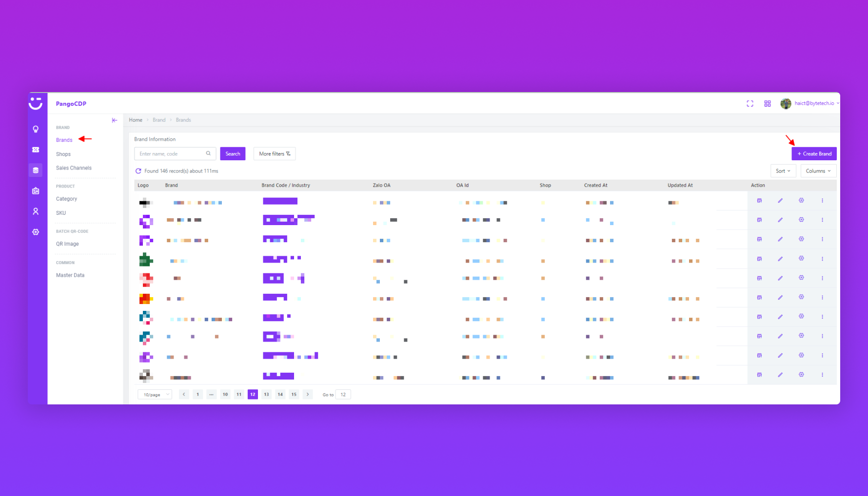Click the user profile icon in sidebar
This screenshot has width=868, height=496.
(x=36, y=211)
